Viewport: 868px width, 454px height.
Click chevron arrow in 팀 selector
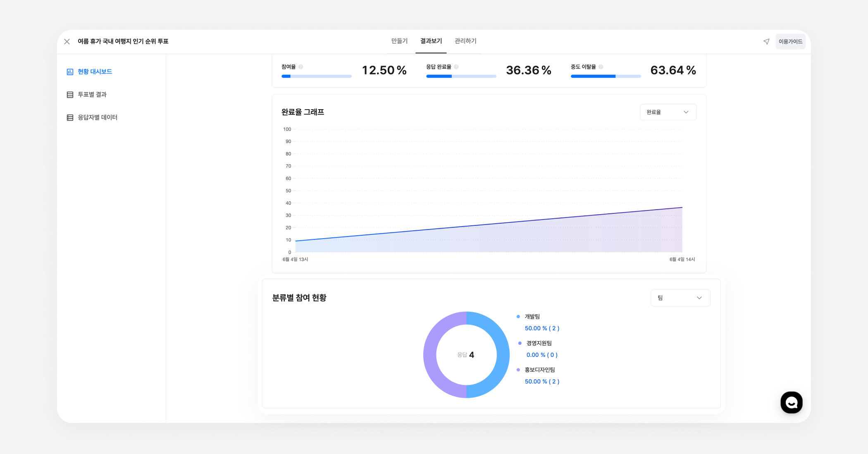[x=699, y=298]
